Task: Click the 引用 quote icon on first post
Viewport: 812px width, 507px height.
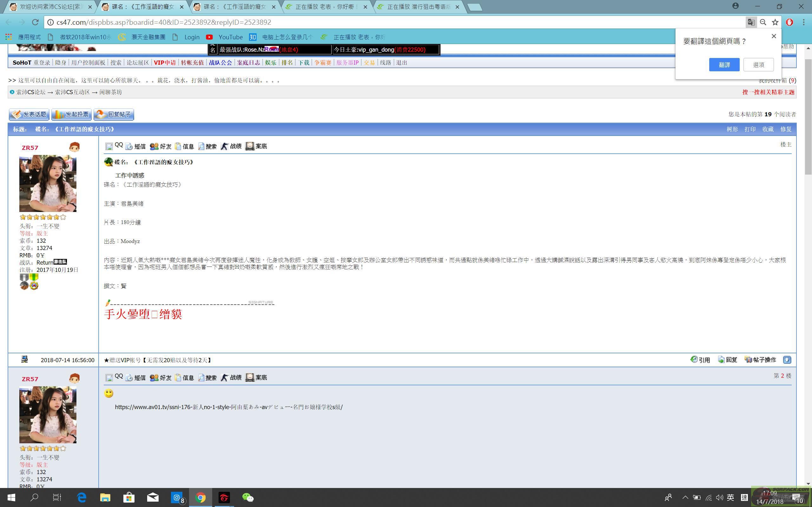Action: 700,360
